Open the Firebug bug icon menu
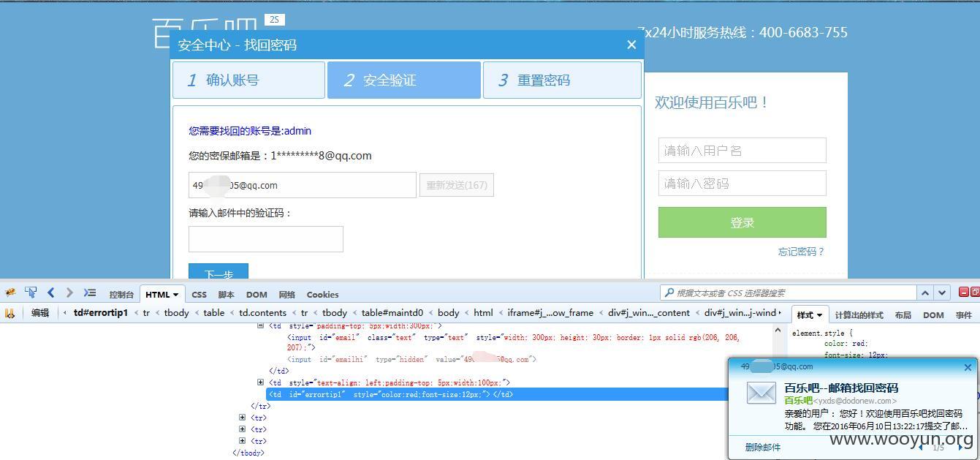980x460 pixels. coord(10,293)
